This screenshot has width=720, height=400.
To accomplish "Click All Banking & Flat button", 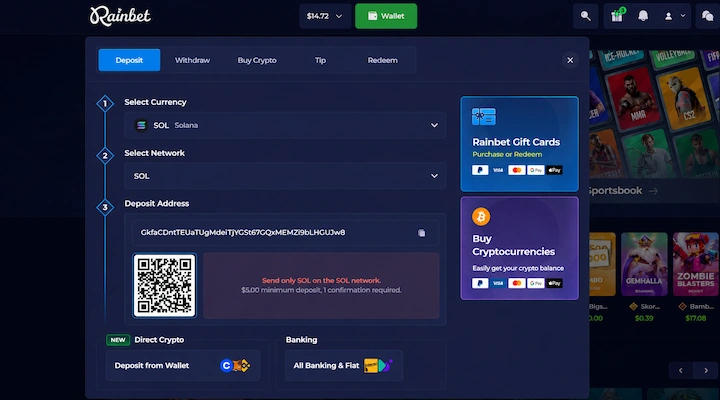I will click(x=343, y=366).
